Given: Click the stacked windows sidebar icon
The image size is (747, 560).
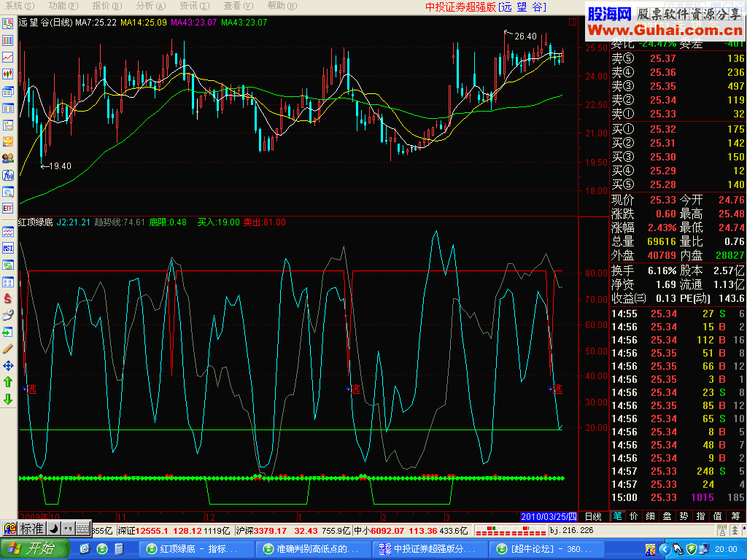Looking at the screenshot, I should (8, 91).
